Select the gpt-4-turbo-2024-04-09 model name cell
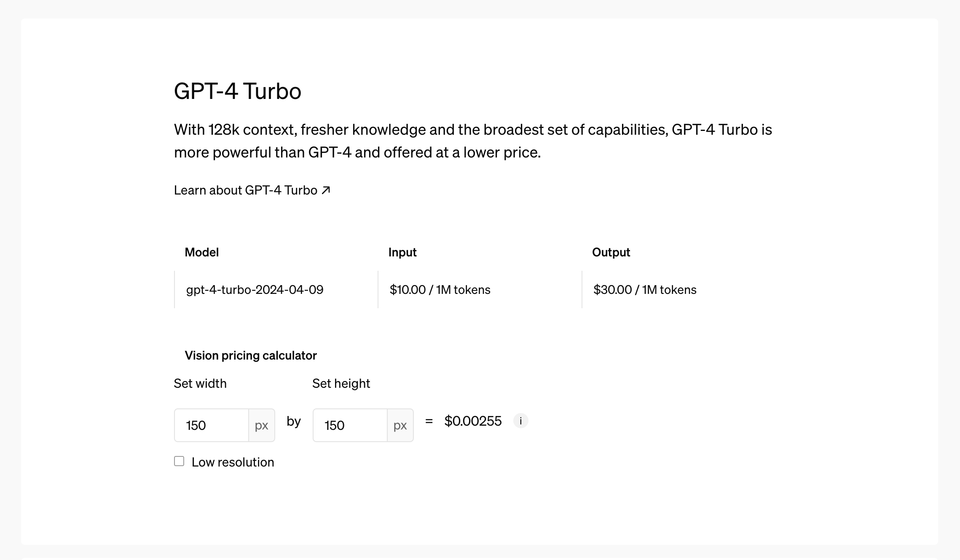The image size is (960, 560). [x=255, y=290]
